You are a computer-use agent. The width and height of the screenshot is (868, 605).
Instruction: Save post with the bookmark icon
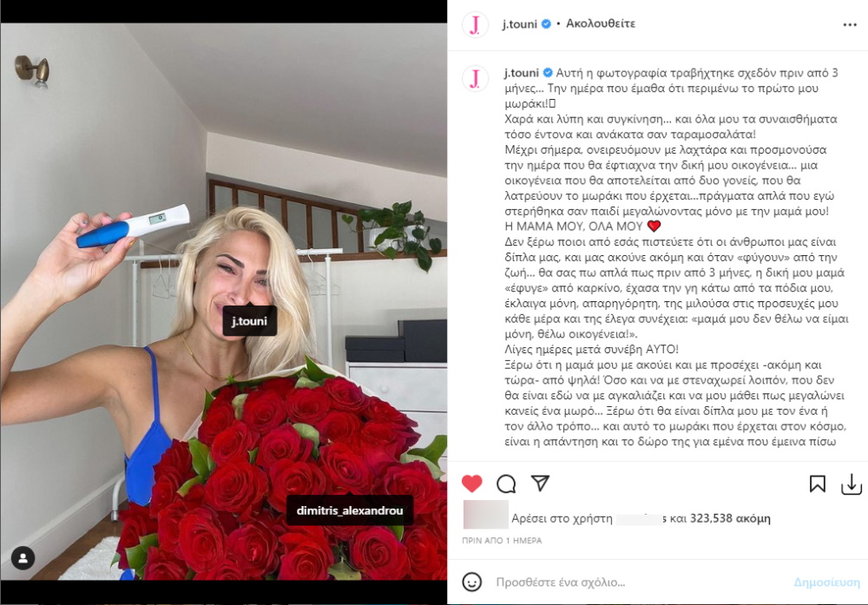(x=817, y=483)
